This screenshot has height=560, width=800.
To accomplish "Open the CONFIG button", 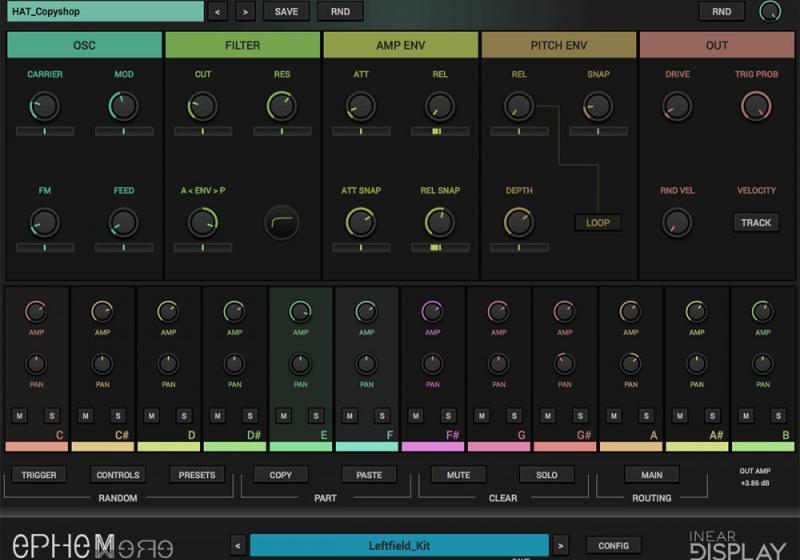I will [x=613, y=545].
